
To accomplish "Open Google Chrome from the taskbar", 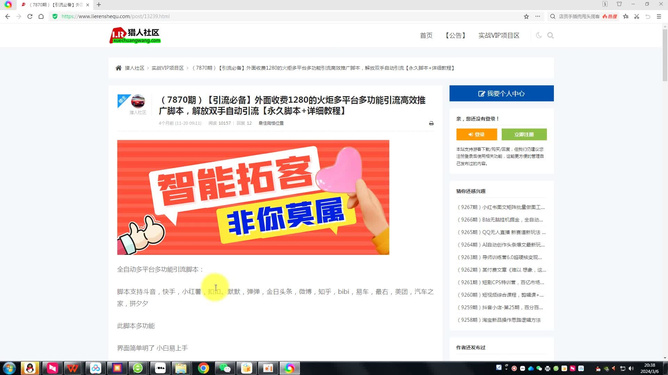I will pos(203,368).
